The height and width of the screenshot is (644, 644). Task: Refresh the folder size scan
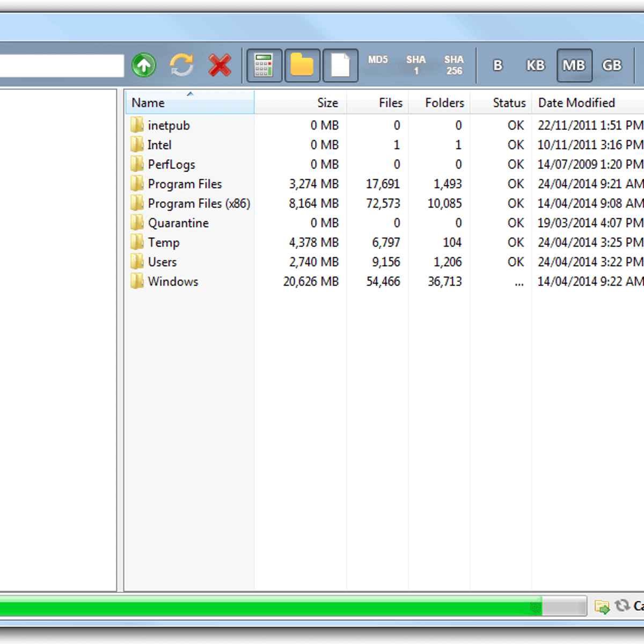181,65
